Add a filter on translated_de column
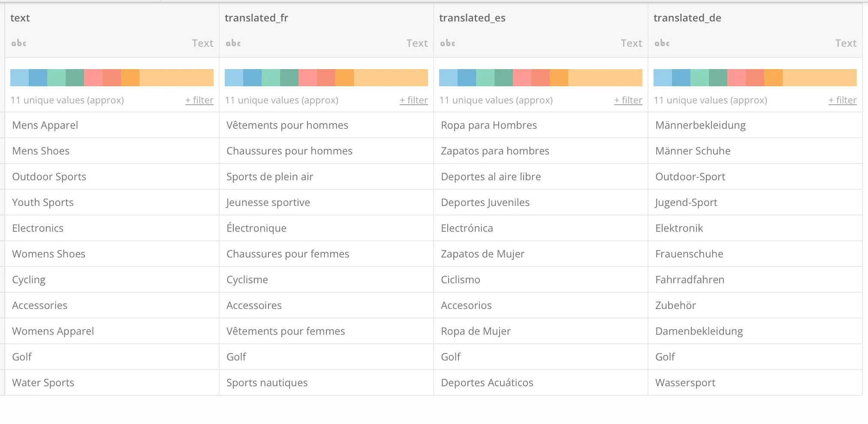868x424 pixels. pyautogui.click(x=842, y=100)
